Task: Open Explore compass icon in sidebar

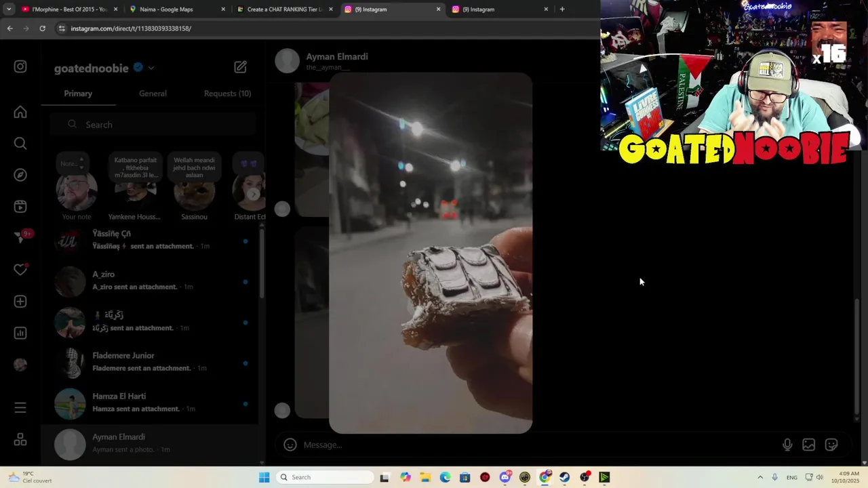Action: pyautogui.click(x=20, y=175)
